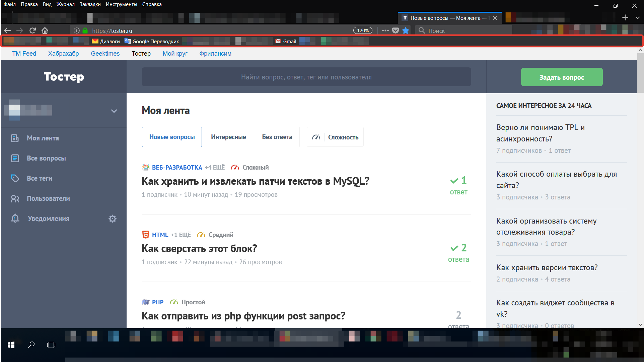The image size is (644, 362).
Task: Go to Хабрахабр link
Action: click(63, 54)
